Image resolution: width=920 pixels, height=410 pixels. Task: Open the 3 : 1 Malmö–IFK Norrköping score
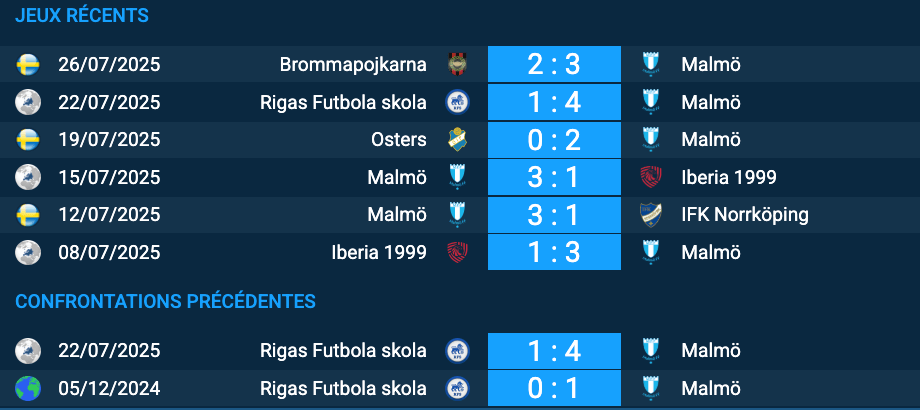click(554, 214)
